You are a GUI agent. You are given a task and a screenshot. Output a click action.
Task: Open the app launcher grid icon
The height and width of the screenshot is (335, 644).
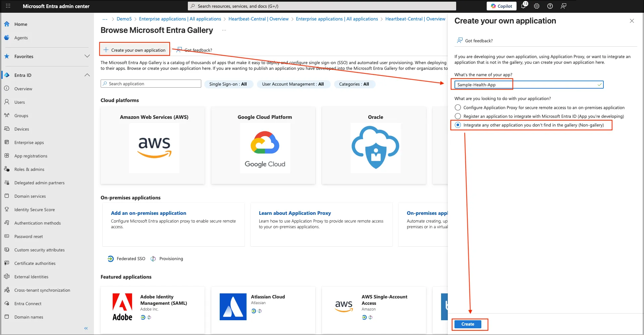(8, 6)
